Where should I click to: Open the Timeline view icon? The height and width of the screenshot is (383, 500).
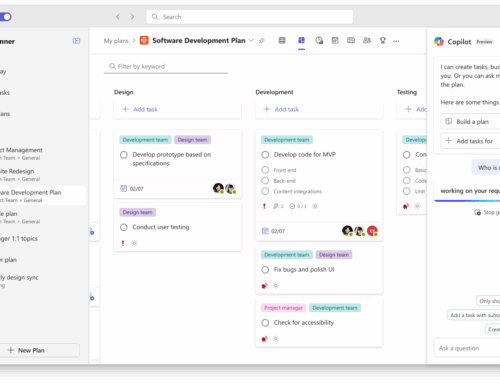(x=351, y=40)
